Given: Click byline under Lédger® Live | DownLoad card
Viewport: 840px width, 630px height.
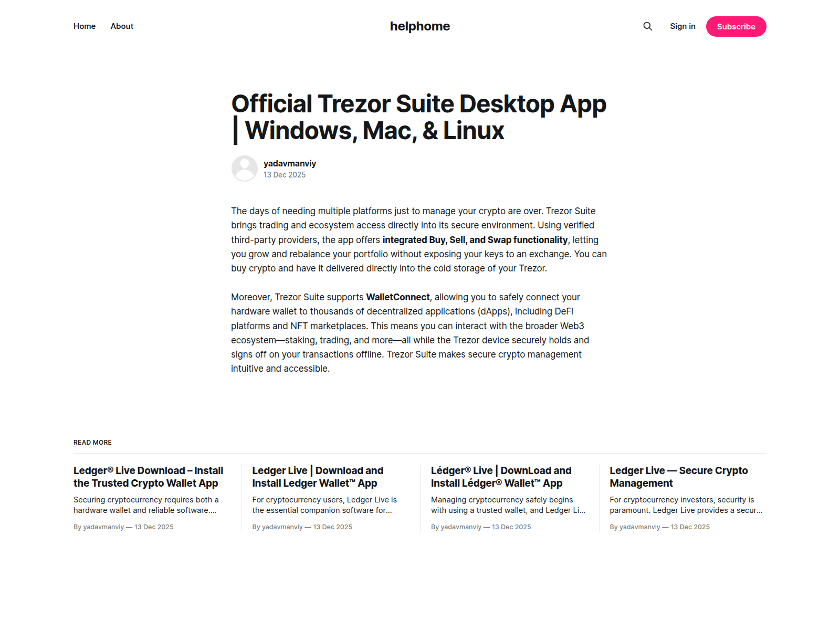Looking at the screenshot, I should (x=481, y=527).
